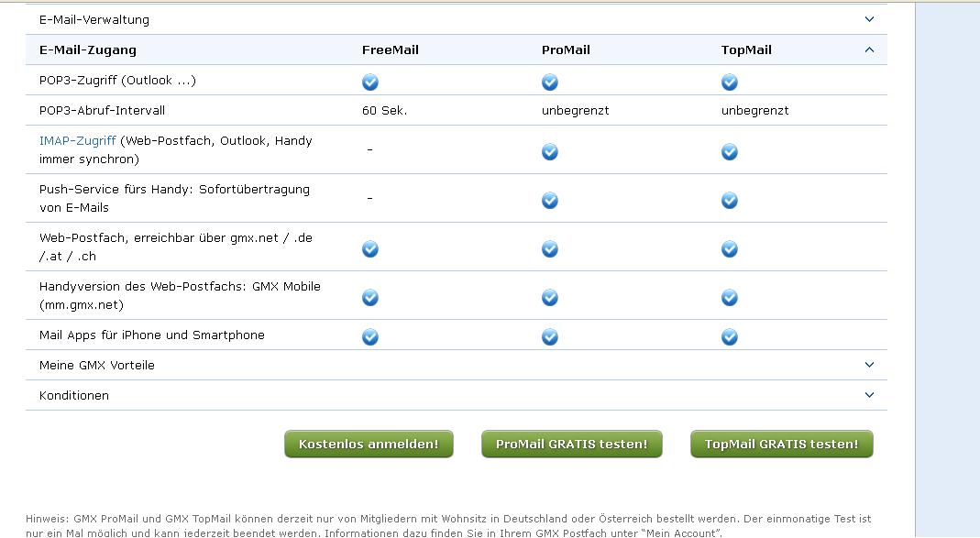
Task: Click ProMail checkmark for Handyversion row
Action: (550, 298)
